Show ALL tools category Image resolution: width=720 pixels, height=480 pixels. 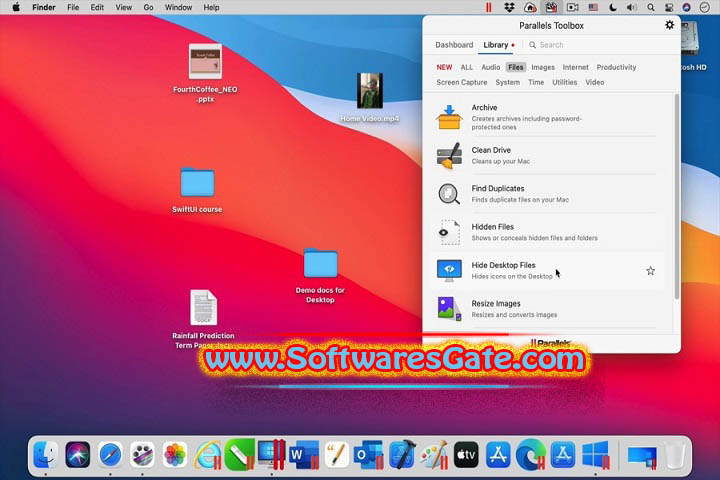467,67
